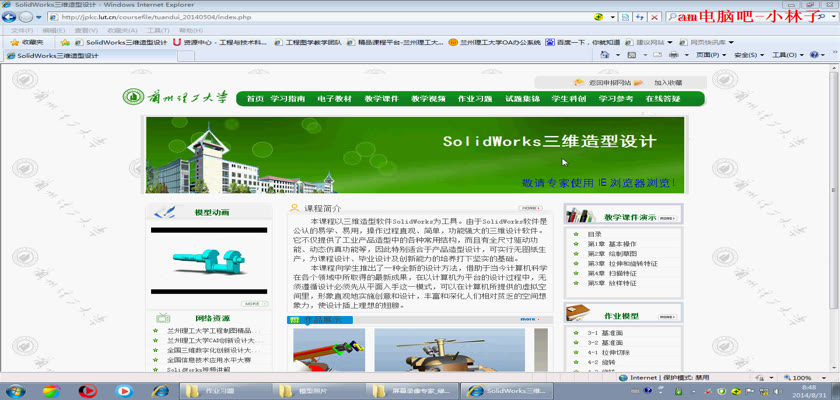Image resolution: width=840 pixels, height=400 pixels.
Task: Click the Compatibility View icon in address bar
Action: tap(625, 17)
